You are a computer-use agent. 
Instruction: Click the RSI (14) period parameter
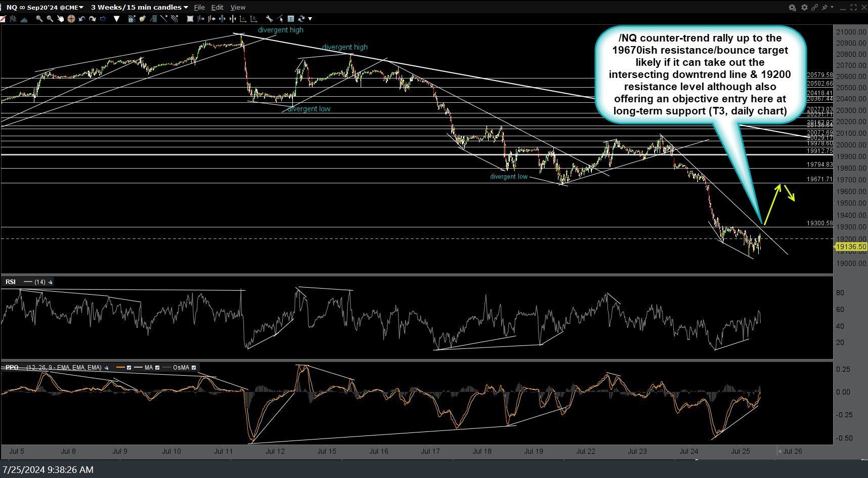[40, 282]
